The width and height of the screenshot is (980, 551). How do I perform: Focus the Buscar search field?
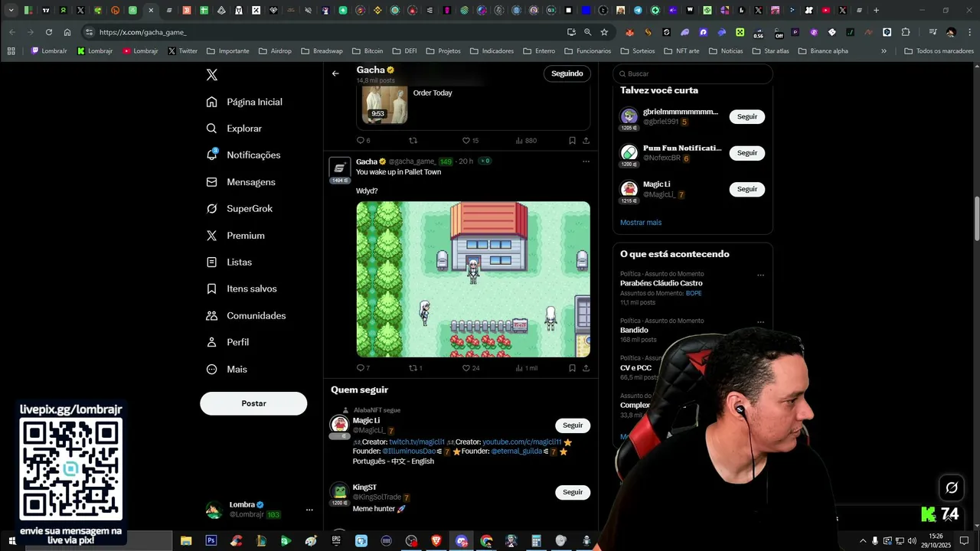(693, 73)
